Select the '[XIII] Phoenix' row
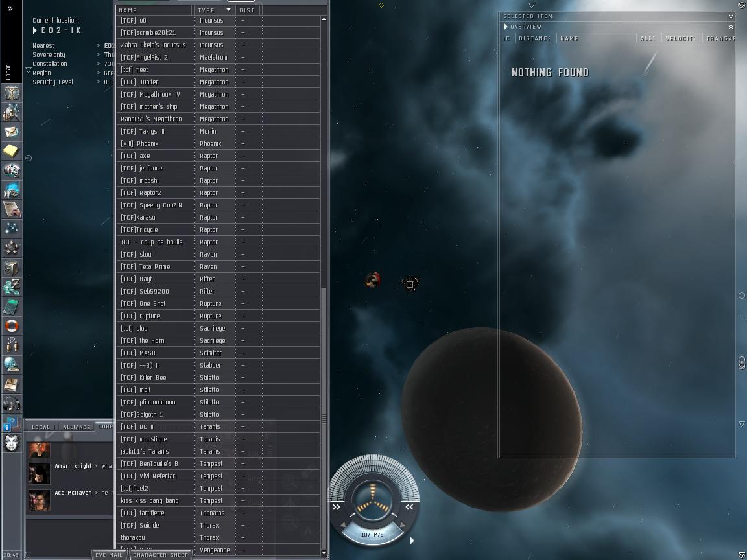The height and width of the screenshot is (560, 747). 218,143
